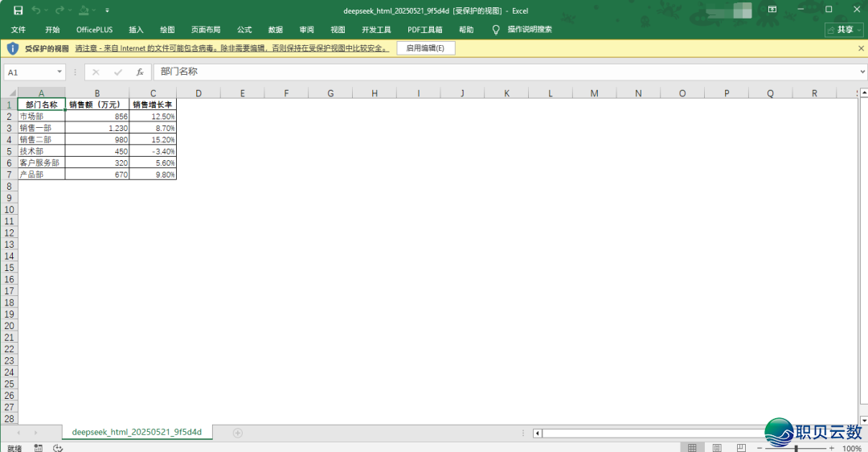
Task: Click the protected view shield icon
Action: tap(12, 48)
